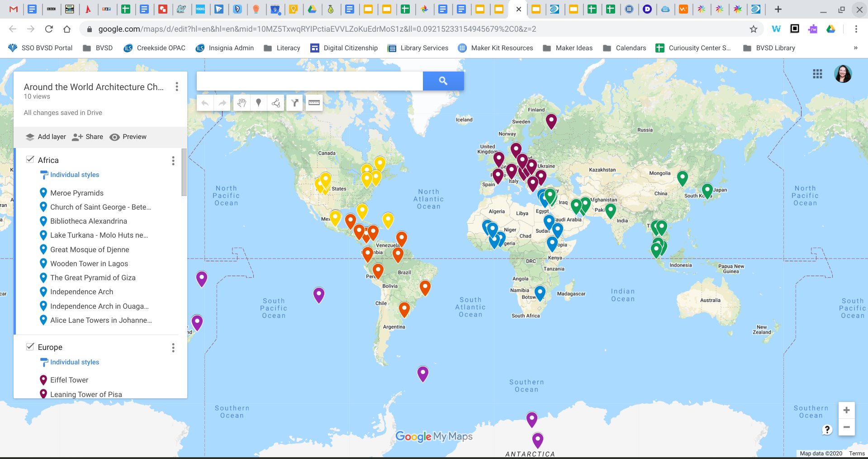
Task: Open the Europe layer options menu
Action: click(x=173, y=348)
